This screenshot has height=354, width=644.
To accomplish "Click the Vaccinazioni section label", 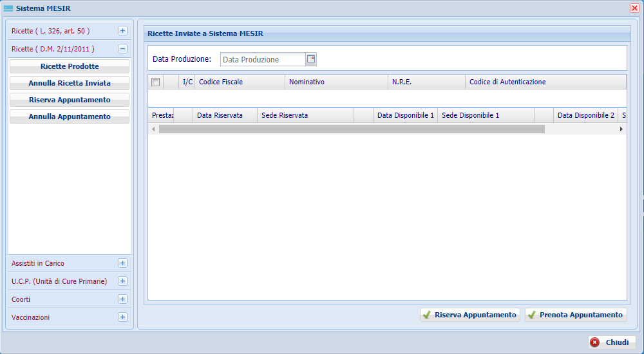I will tap(30, 317).
